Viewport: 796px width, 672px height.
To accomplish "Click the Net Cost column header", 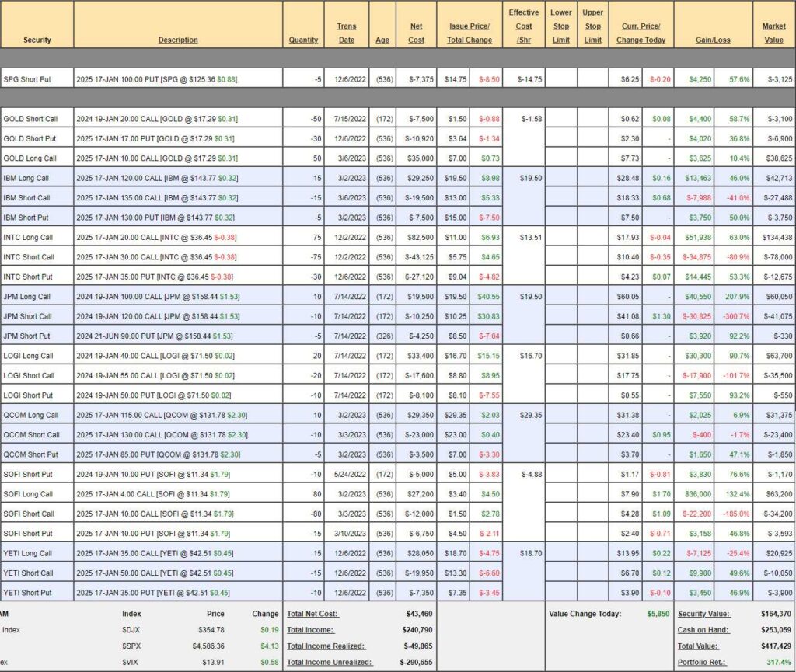I will coord(416,33).
